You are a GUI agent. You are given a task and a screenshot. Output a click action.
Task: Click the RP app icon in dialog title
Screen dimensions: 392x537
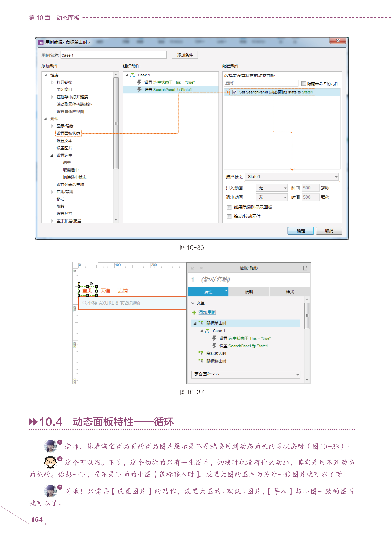point(41,42)
